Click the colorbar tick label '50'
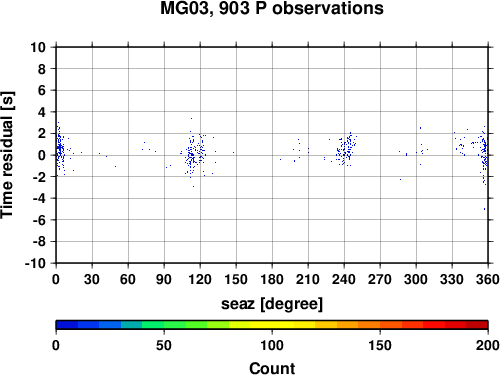Image resolution: width=500 pixels, height=375 pixels. (x=164, y=345)
